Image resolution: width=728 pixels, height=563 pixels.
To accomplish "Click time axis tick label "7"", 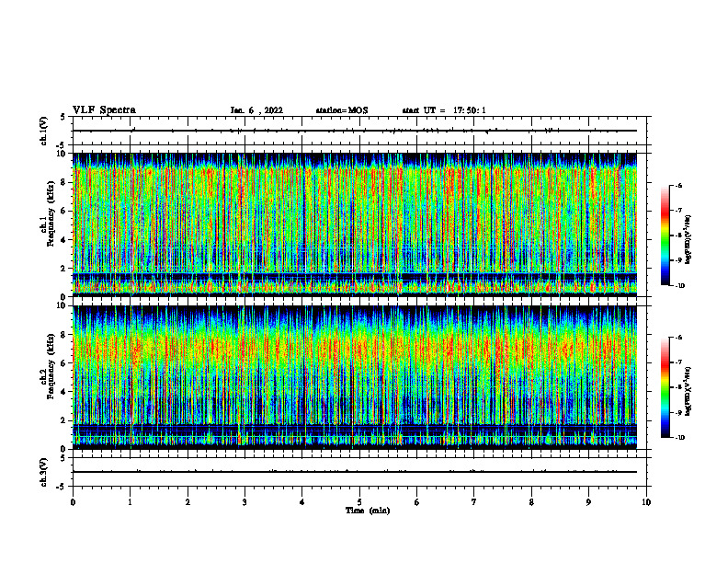I will pyautogui.click(x=474, y=502).
